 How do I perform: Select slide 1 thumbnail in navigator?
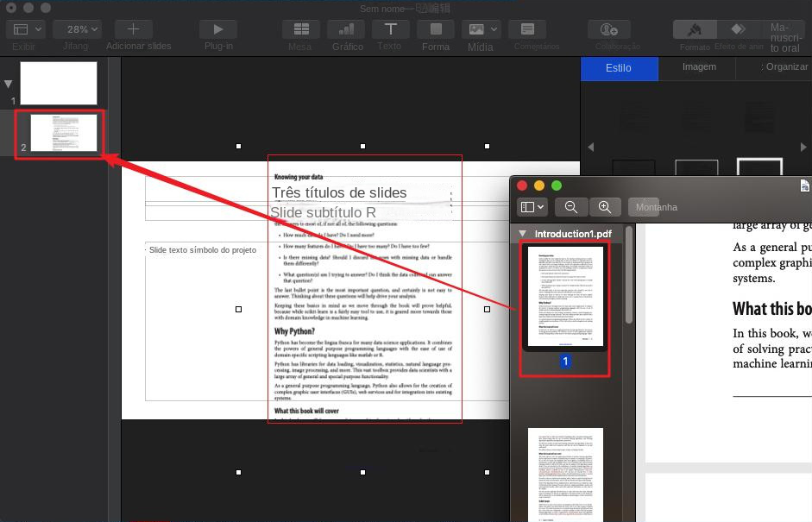coord(59,84)
